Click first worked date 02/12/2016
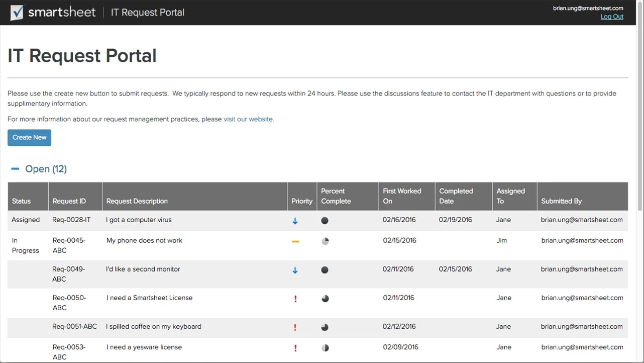Image resolution: width=644 pixels, height=363 pixels. [x=399, y=326]
